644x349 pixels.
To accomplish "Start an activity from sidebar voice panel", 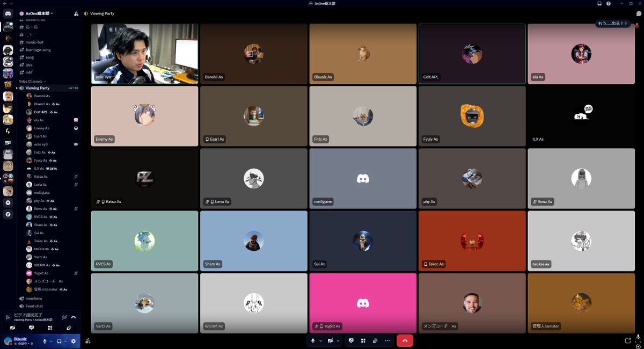I will pos(50,328).
